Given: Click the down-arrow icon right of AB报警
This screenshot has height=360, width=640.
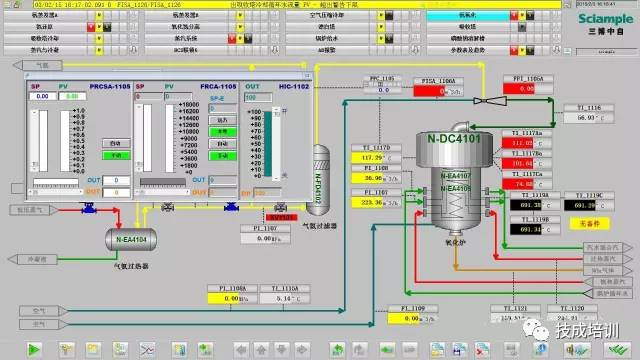Looking at the screenshot, I should point(415,50).
